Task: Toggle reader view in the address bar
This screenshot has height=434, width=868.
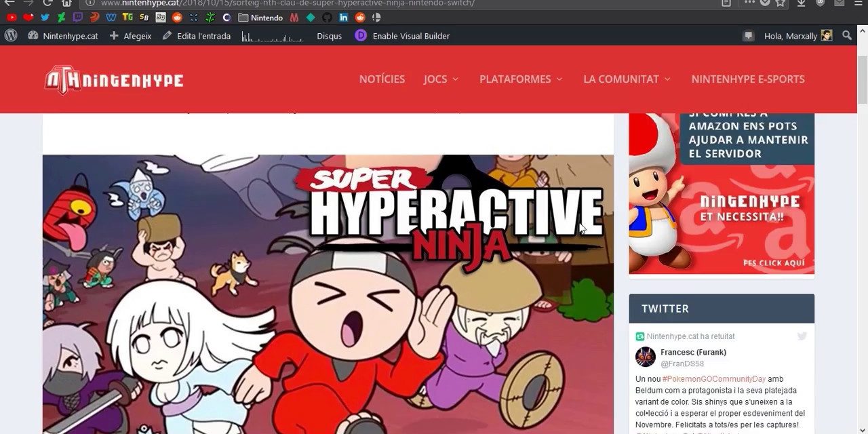Action: coord(726,3)
